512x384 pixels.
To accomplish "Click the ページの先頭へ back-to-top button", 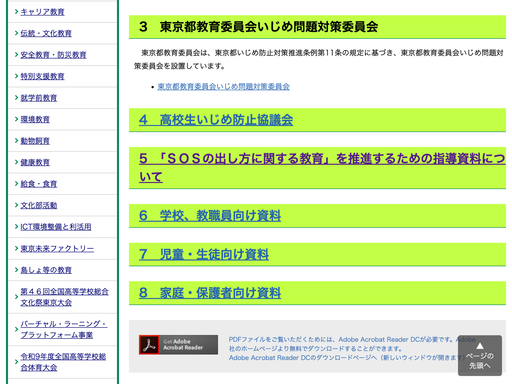I will (x=480, y=355).
